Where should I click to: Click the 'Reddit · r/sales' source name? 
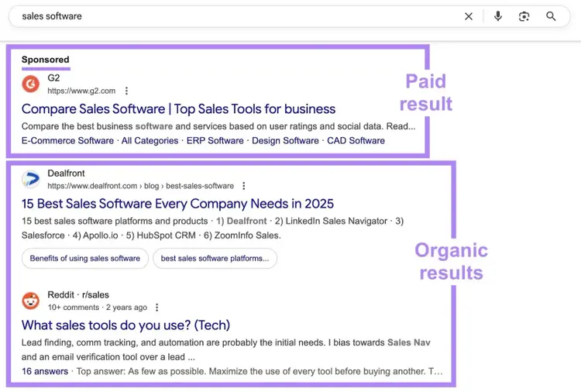point(78,295)
